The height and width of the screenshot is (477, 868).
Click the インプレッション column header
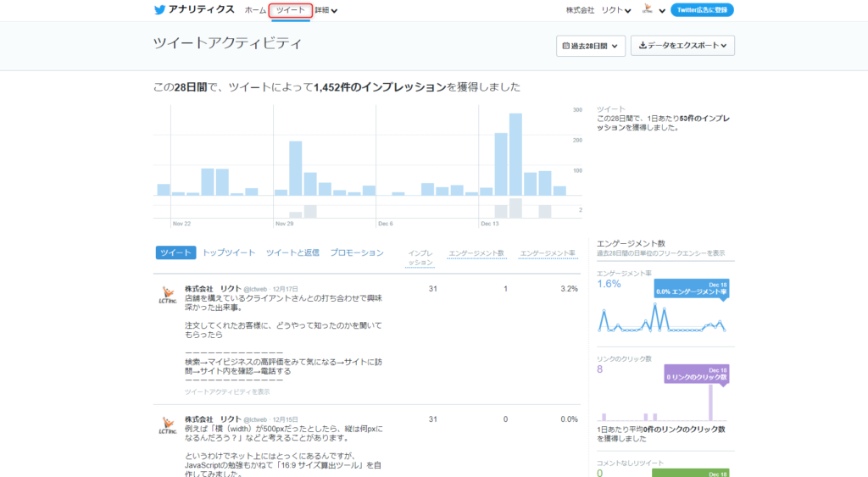pyautogui.click(x=420, y=258)
